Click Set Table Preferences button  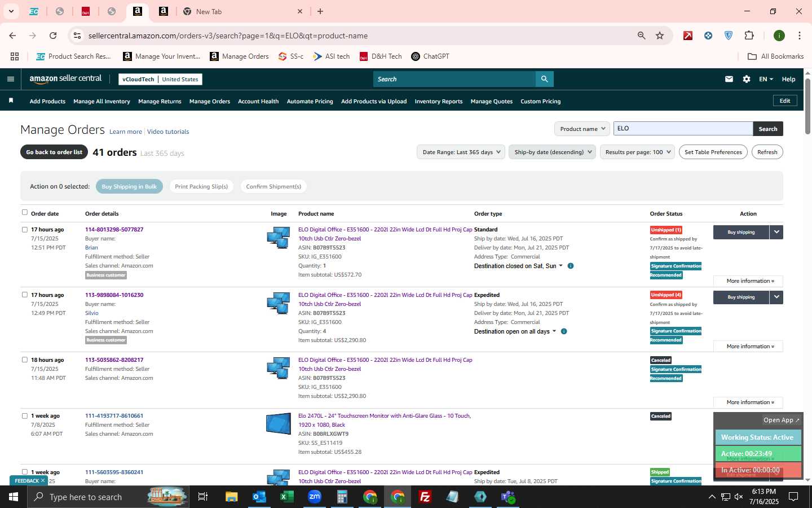tap(713, 152)
